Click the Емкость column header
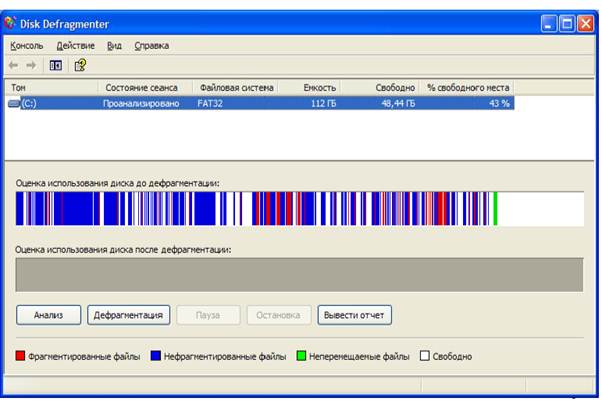The image size is (602, 405). 309,88
